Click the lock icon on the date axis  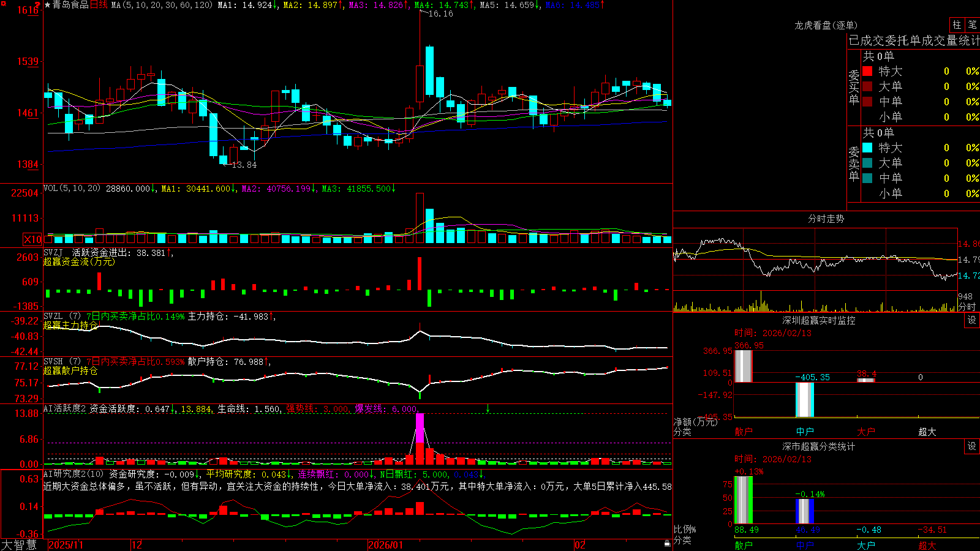pos(668,544)
